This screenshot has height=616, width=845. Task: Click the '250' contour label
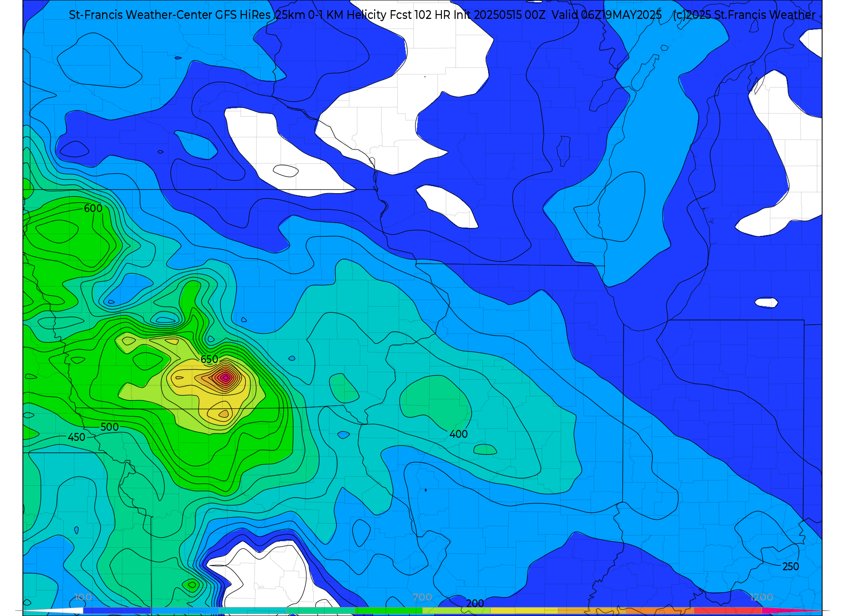pos(791,566)
